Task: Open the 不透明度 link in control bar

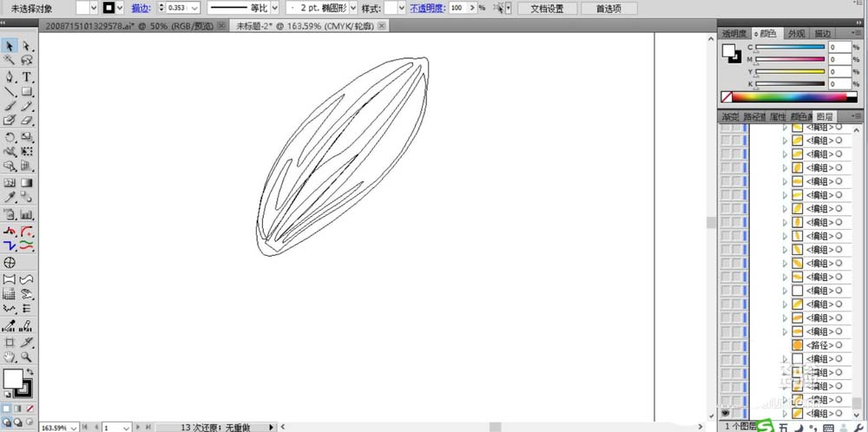Action: (428, 9)
